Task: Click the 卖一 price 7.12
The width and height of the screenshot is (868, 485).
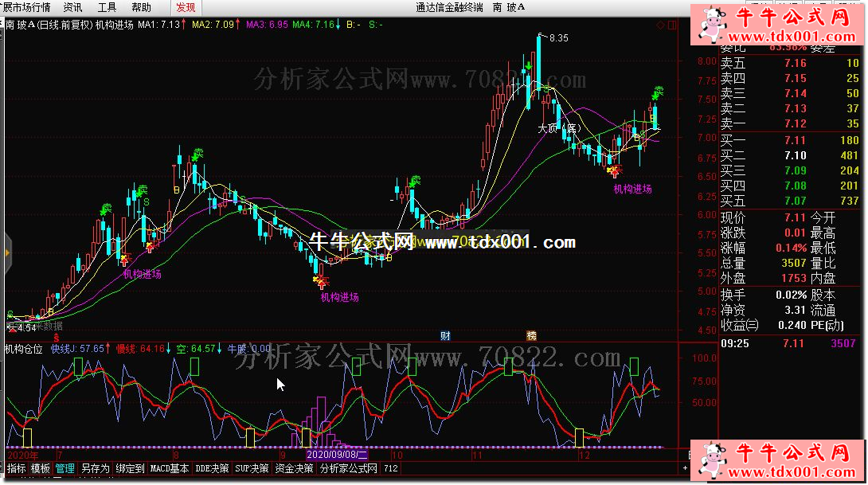Action: click(795, 123)
